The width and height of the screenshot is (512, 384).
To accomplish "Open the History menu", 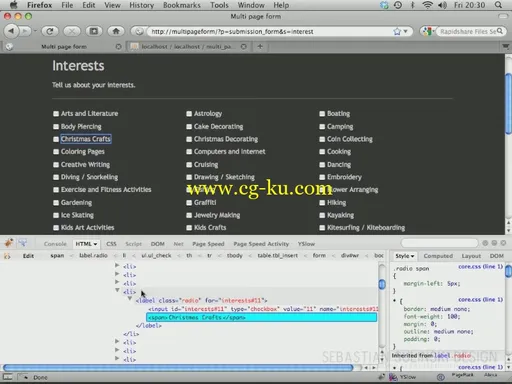I will [141, 5].
